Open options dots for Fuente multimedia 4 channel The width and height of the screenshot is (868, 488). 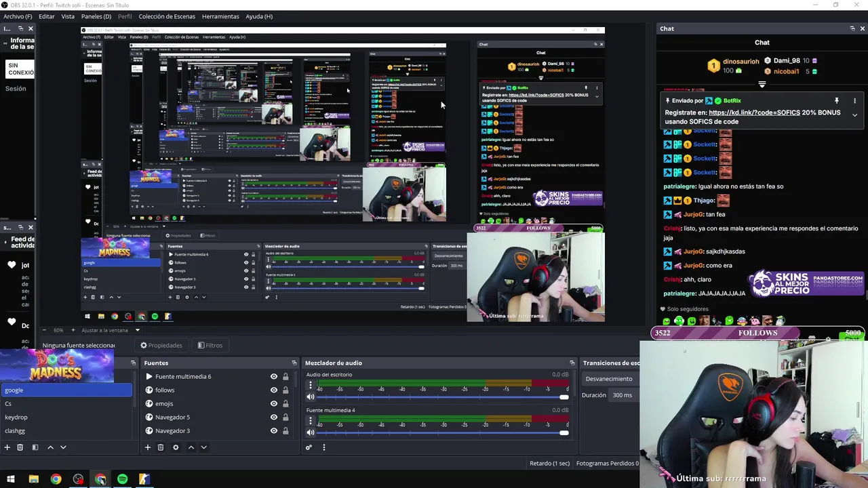pos(311,421)
